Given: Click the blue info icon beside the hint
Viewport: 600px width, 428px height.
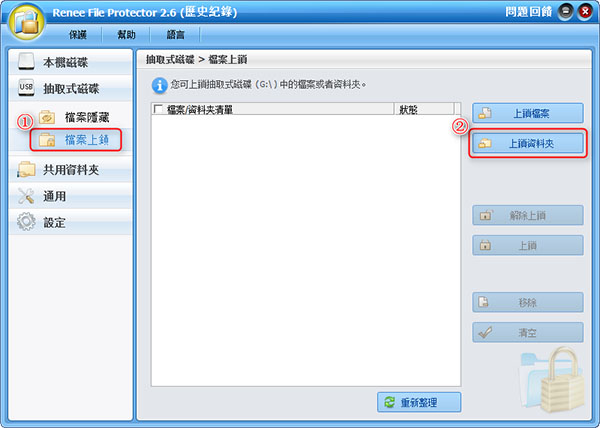Looking at the screenshot, I should [x=160, y=85].
